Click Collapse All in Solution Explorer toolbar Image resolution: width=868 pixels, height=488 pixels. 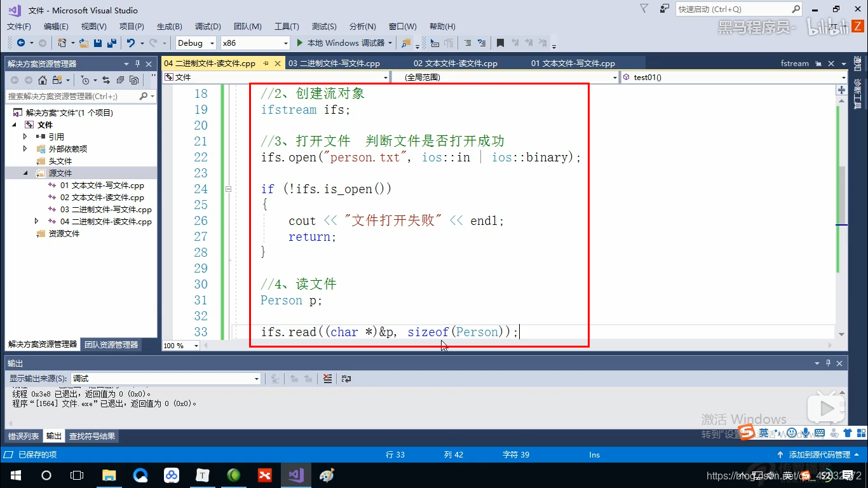click(x=120, y=80)
